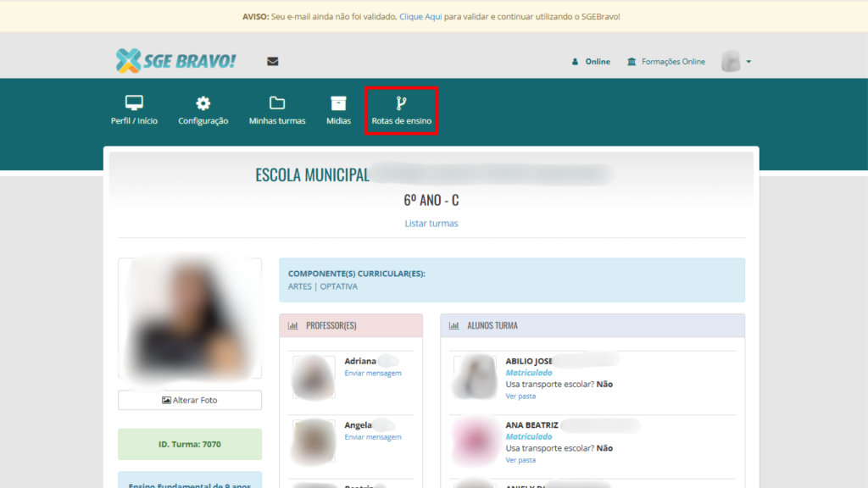Open Configuração gear icon
Image resolution: width=868 pixels, height=488 pixels.
click(x=203, y=103)
